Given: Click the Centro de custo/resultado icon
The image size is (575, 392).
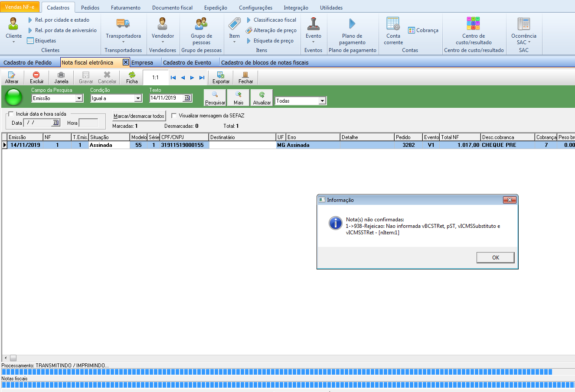Looking at the screenshot, I should (473, 24).
